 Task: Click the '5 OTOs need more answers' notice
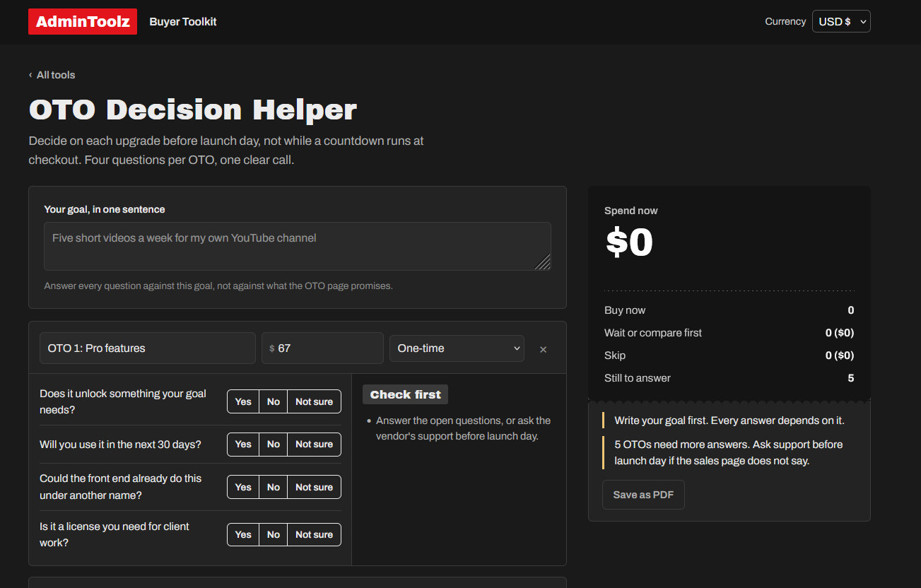tap(729, 452)
